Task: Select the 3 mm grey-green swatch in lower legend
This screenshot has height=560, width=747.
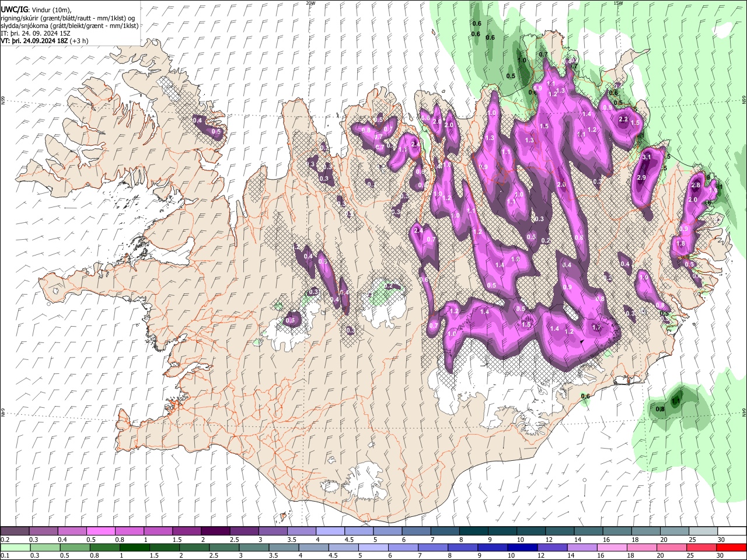Action: (x=253, y=547)
